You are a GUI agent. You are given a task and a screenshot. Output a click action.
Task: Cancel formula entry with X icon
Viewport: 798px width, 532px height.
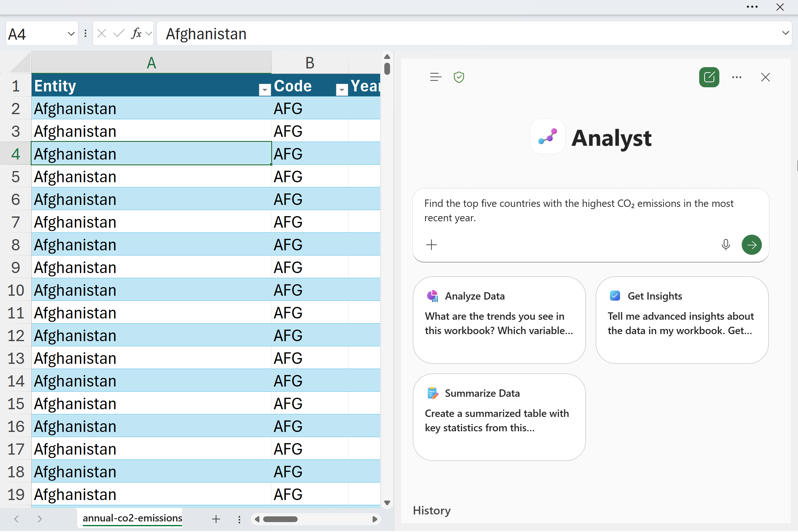[101, 34]
